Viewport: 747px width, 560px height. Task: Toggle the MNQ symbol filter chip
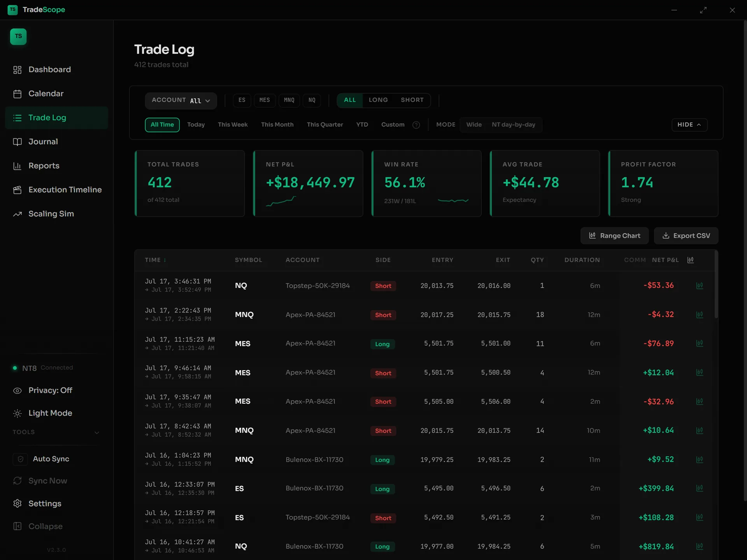point(289,100)
